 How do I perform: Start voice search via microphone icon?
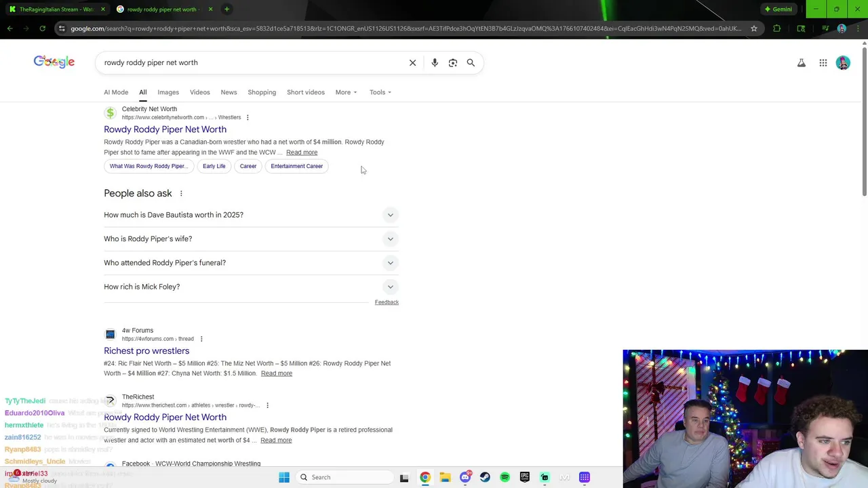coord(435,62)
